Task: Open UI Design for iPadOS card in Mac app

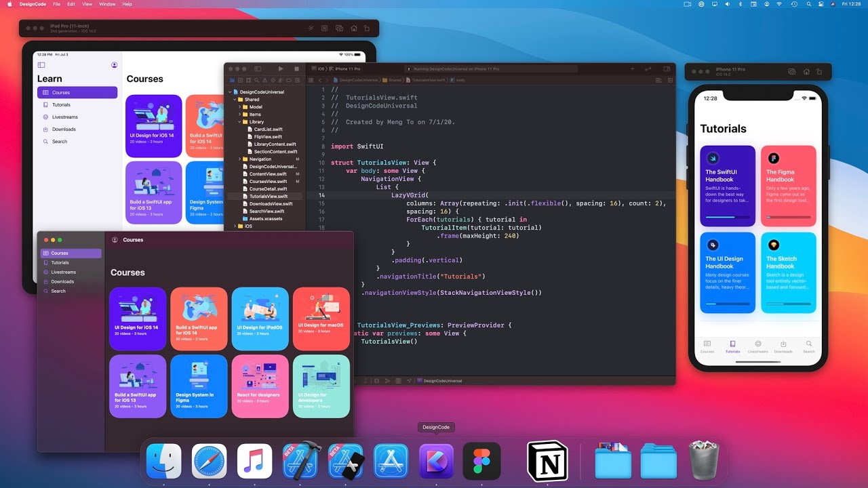Action: pos(260,319)
